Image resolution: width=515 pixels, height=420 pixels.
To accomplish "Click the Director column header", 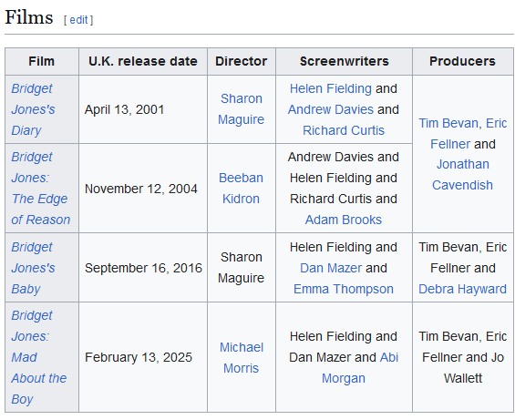I will point(241,61).
